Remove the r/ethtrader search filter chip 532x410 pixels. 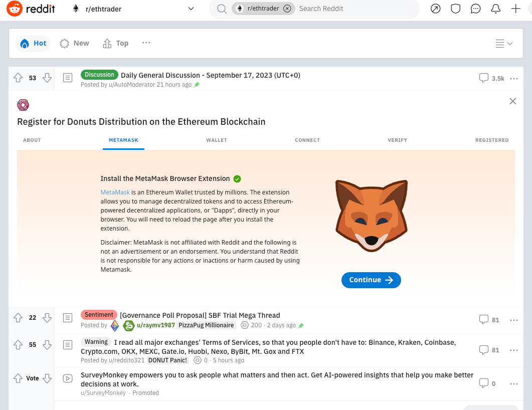(x=287, y=9)
